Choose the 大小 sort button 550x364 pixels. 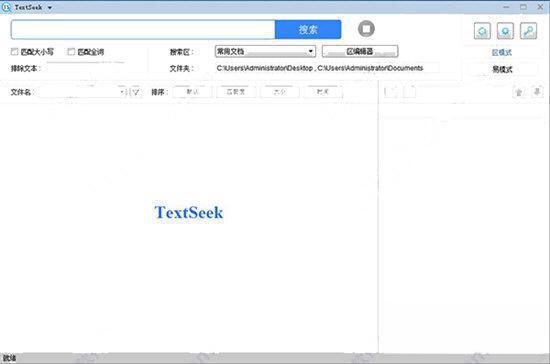(280, 92)
